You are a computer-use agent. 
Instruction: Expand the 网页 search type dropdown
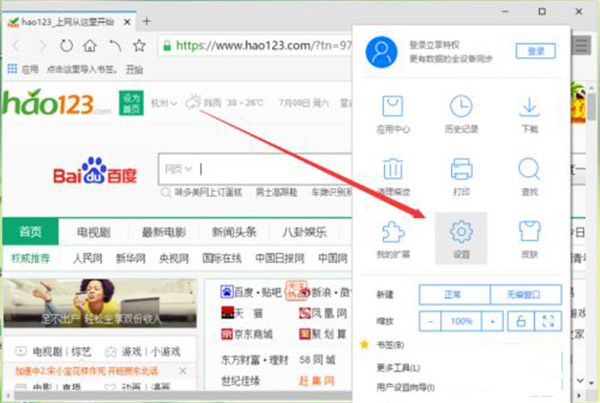tap(178, 169)
